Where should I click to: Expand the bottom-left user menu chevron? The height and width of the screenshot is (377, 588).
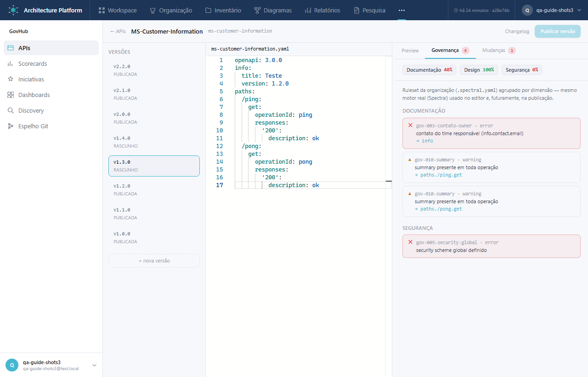pos(94,365)
